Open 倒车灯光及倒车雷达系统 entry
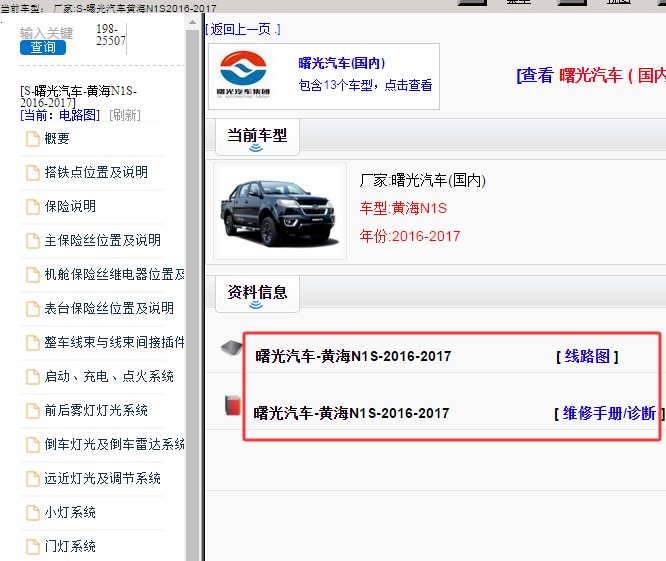Image resolution: width=666 pixels, height=561 pixels. coord(115,444)
